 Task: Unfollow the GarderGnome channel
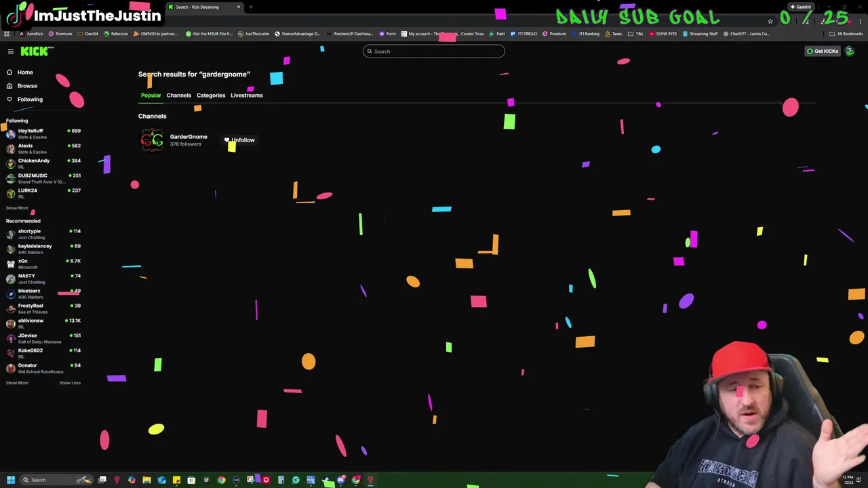coord(239,140)
